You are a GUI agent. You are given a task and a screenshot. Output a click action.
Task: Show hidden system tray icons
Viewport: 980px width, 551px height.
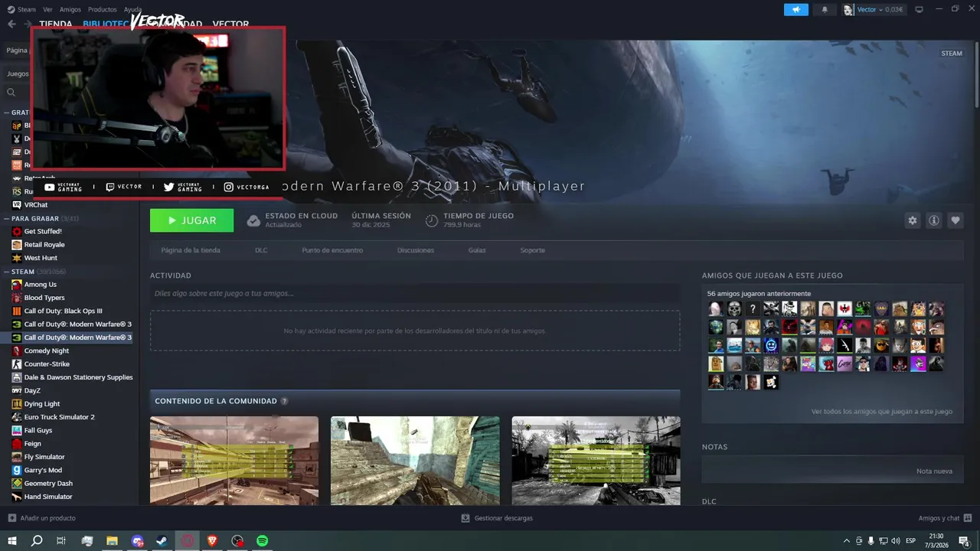click(x=846, y=540)
